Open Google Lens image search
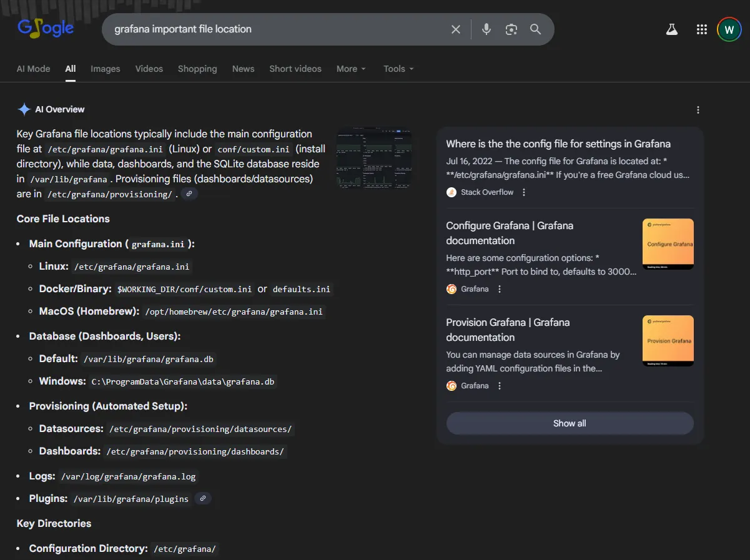 [x=511, y=29]
